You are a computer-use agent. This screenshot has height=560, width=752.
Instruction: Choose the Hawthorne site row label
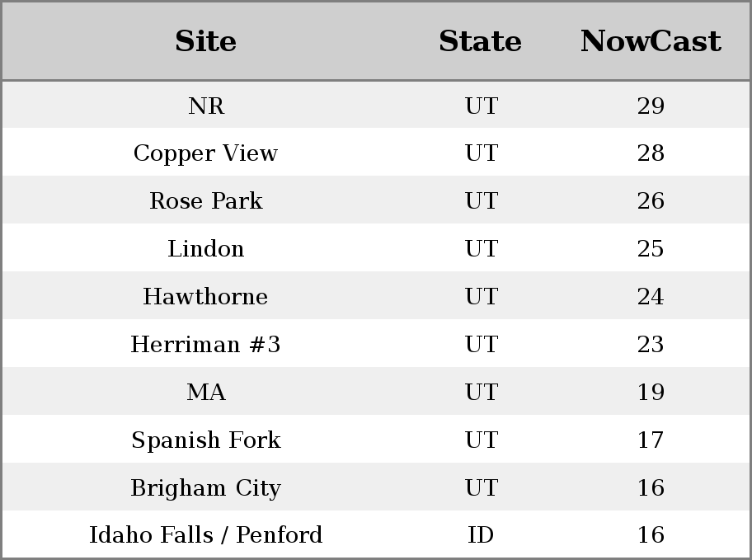point(205,297)
